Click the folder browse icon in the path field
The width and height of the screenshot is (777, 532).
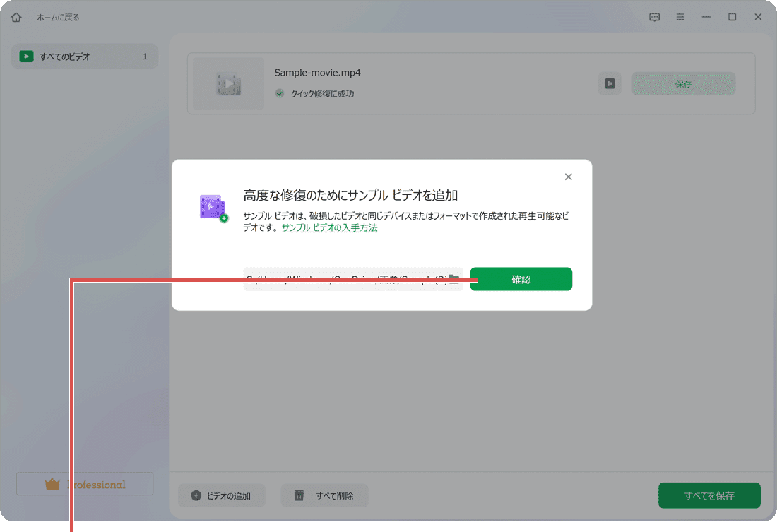pyautogui.click(x=454, y=279)
